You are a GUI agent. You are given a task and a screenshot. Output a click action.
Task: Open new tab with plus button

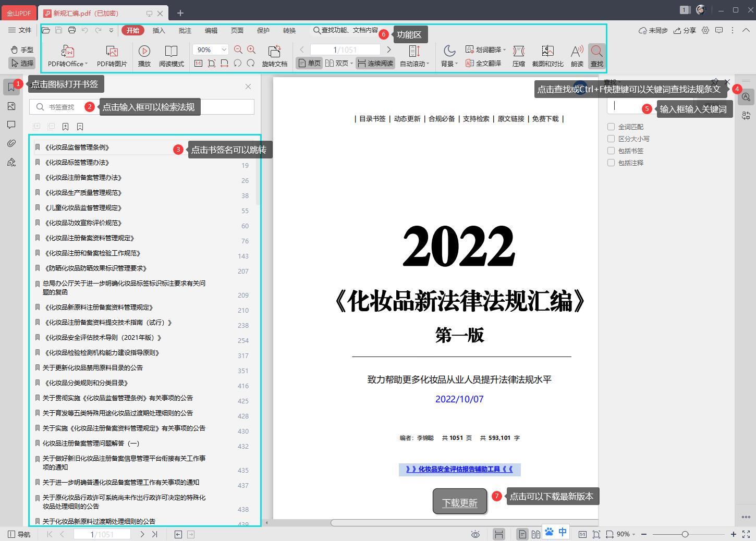(180, 13)
